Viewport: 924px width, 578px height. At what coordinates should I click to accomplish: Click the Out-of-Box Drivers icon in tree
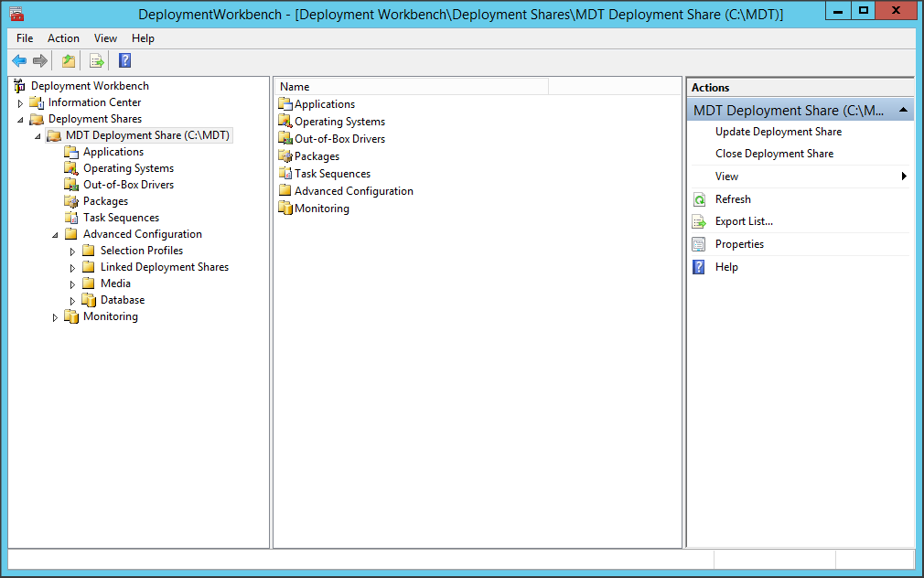[71, 185]
